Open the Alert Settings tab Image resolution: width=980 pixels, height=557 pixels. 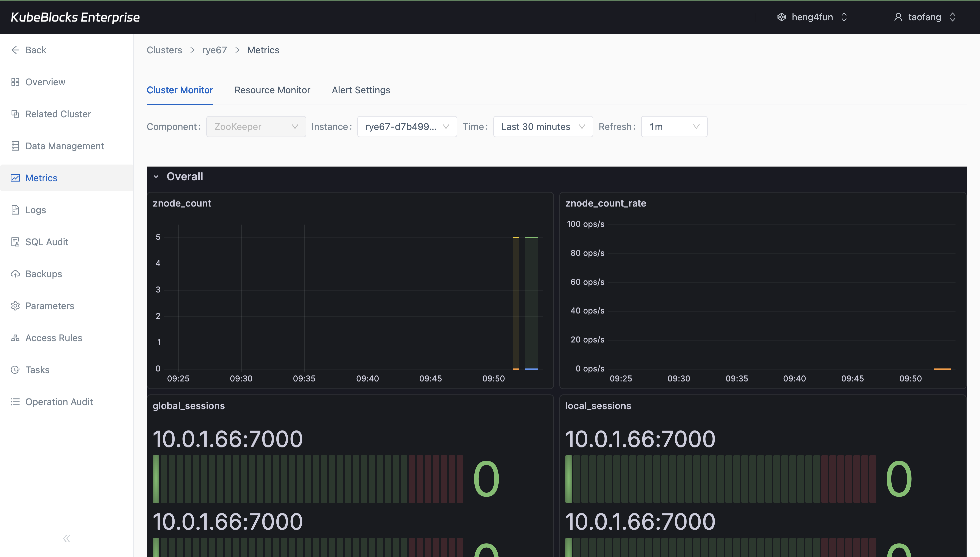click(360, 90)
